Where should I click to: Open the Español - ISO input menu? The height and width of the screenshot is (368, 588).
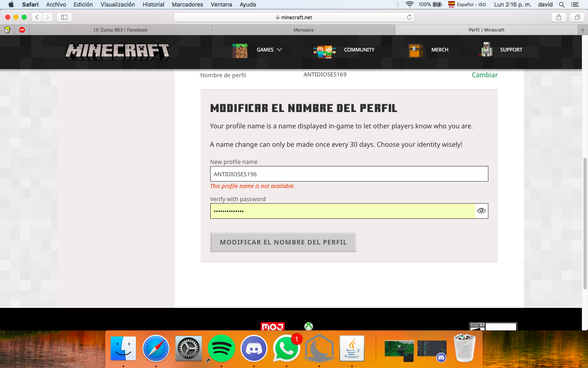467,4
